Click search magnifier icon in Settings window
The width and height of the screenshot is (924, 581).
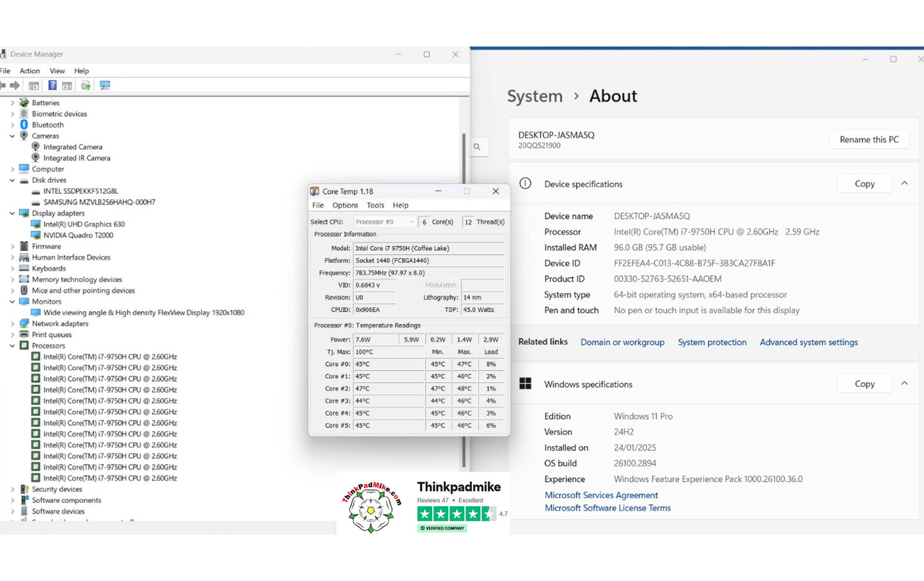pyautogui.click(x=477, y=147)
